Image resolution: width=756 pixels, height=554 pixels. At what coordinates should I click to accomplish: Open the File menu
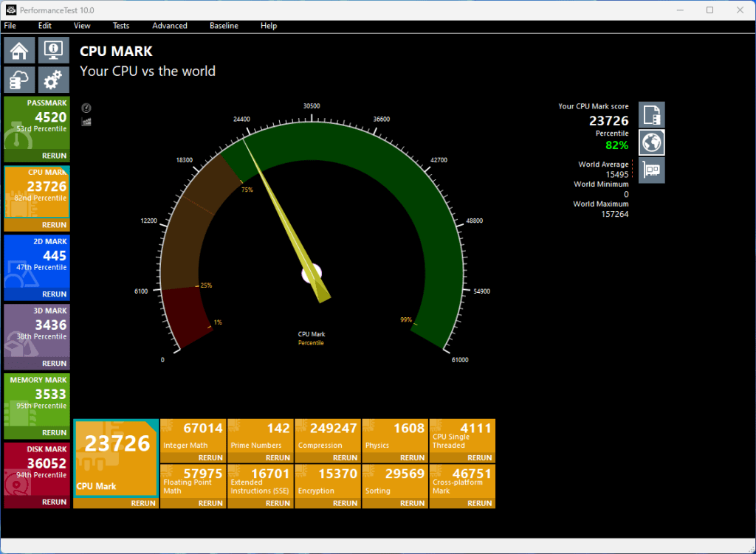pyautogui.click(x=10, y=26)
